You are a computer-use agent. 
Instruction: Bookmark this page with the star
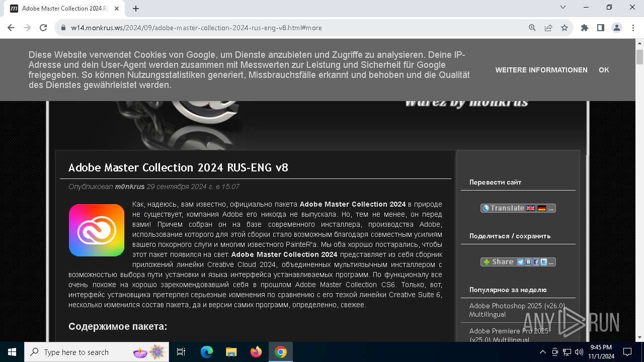point(565,28)
